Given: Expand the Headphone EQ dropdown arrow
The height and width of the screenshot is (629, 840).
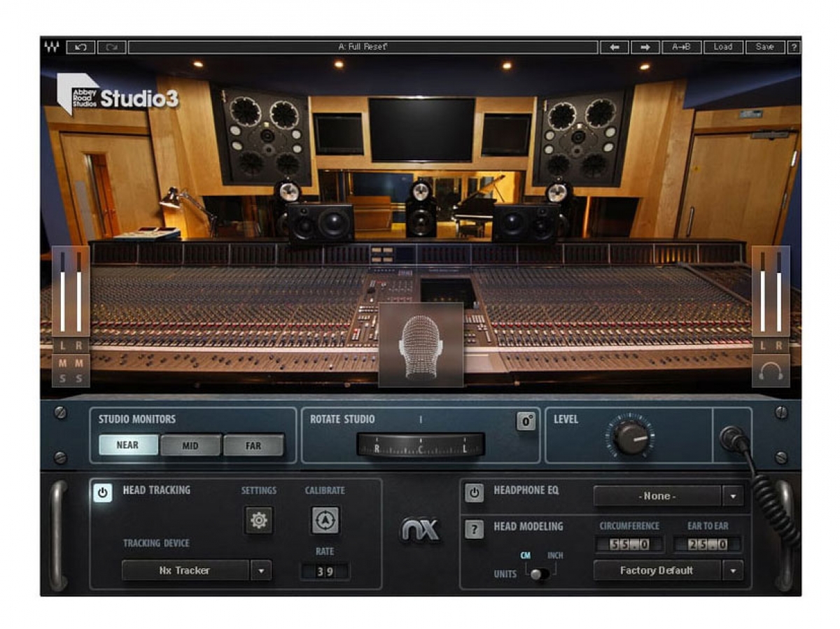Looking at the screenshot, I should pos(732,496).
